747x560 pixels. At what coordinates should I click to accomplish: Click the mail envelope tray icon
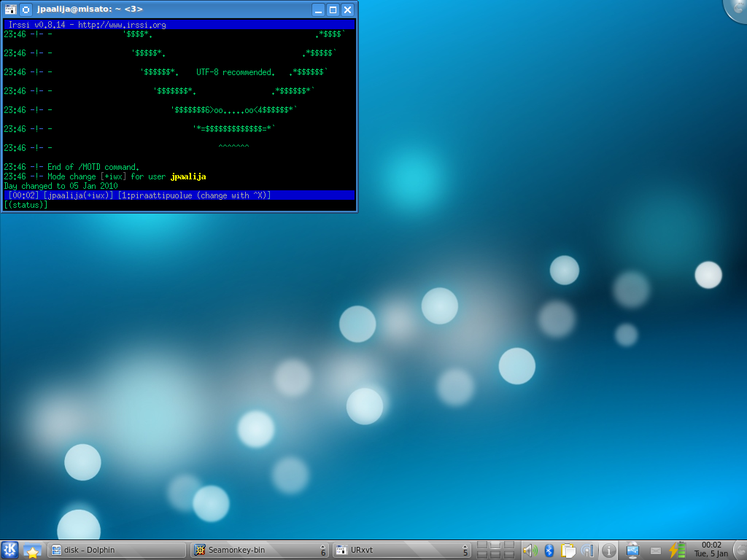(x=656, y=551)
